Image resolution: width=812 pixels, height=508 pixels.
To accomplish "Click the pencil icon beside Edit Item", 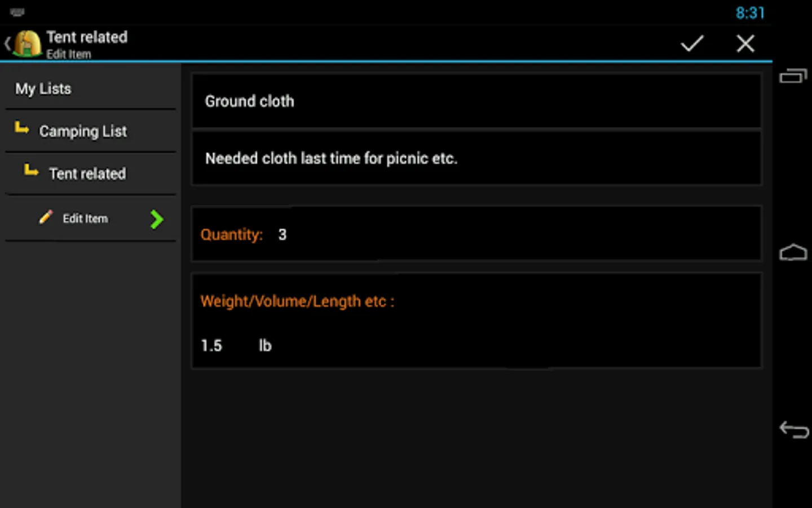I will tap(46, 217).
